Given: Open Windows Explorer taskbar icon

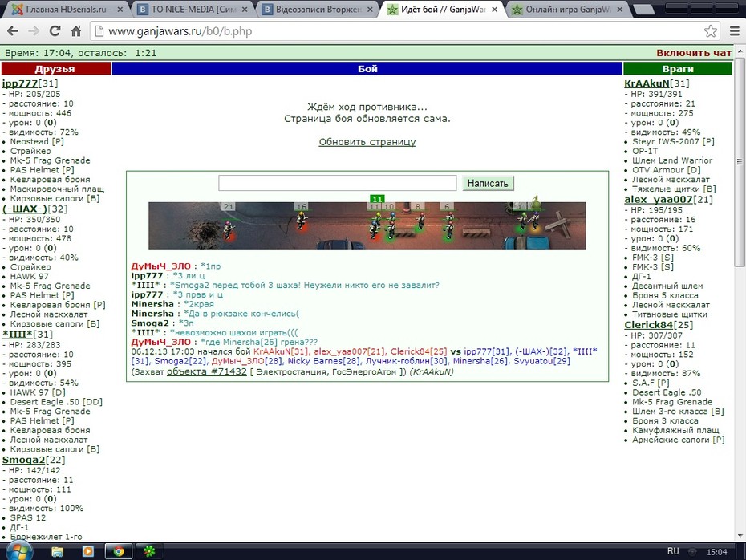Looking at the screenshot, I should 58,551.
